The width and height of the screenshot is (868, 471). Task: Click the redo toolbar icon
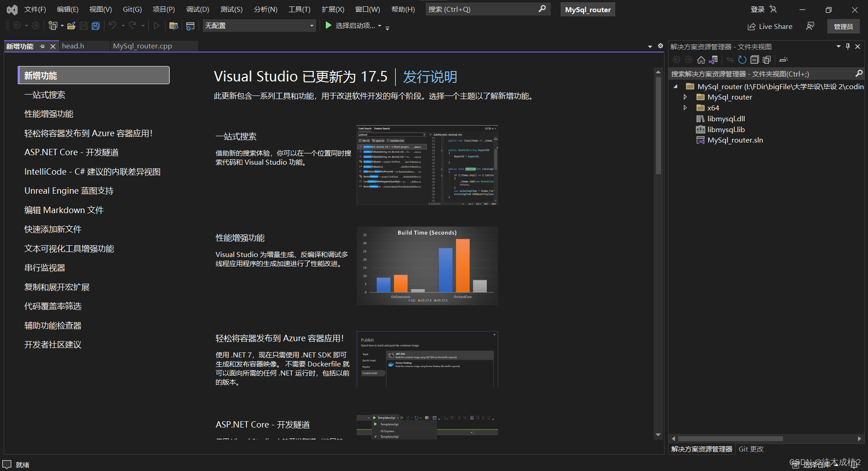tap(132, 26)
